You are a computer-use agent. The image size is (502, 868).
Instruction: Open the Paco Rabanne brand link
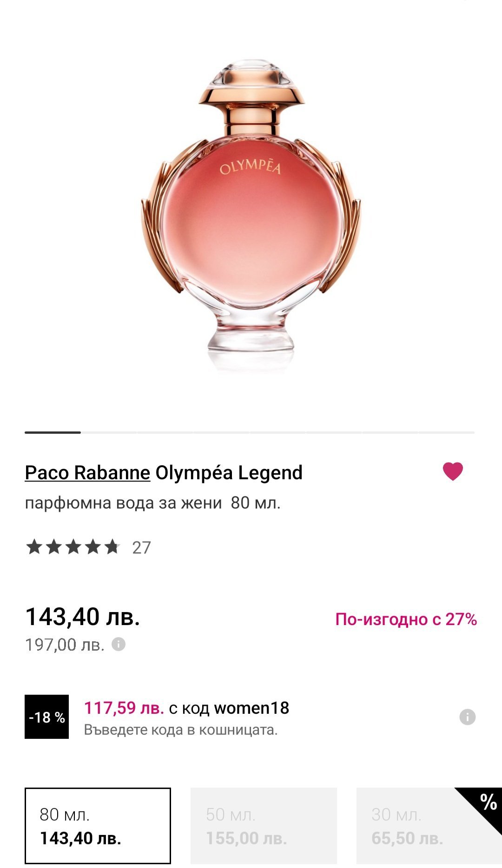pyautogui.click(x=87, y=473)
